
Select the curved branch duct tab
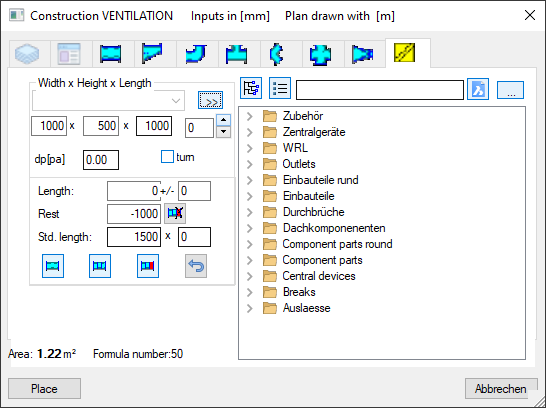click(x=278, y=54)
